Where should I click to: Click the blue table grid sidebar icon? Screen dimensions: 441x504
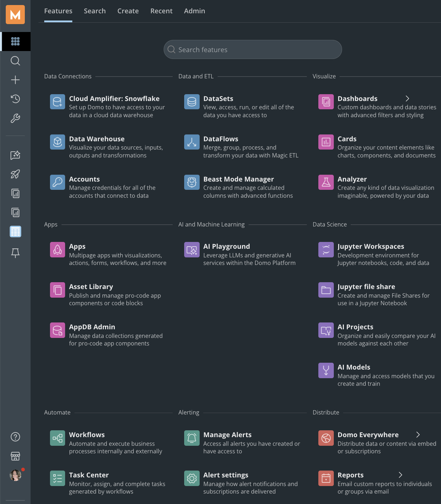point(15,232)
